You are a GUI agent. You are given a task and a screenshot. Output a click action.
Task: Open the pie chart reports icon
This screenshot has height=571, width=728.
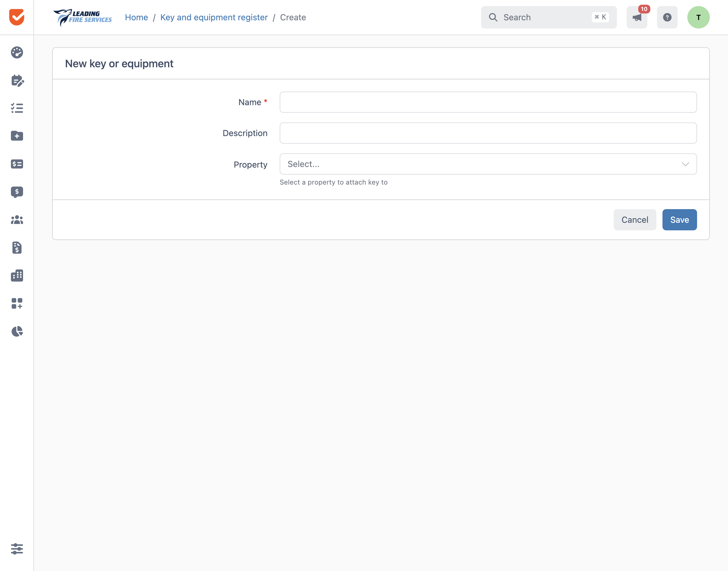click(x=17, y=331)
